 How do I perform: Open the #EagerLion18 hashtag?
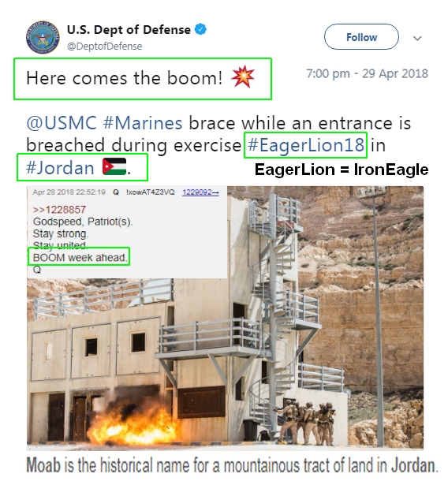(306, 145)
